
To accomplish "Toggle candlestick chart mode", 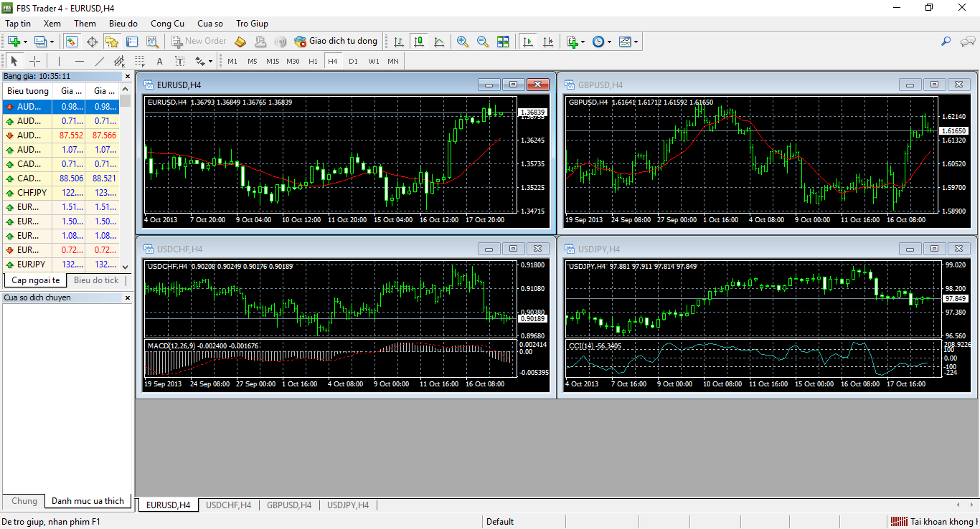I will pos(419,42).
